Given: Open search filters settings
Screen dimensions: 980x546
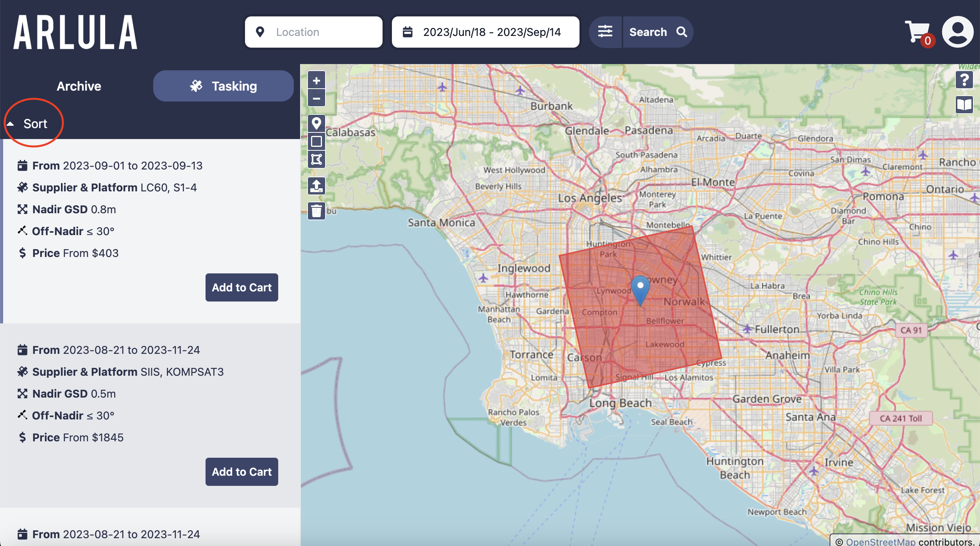Looking at the screenshot, I should point(605,32).
